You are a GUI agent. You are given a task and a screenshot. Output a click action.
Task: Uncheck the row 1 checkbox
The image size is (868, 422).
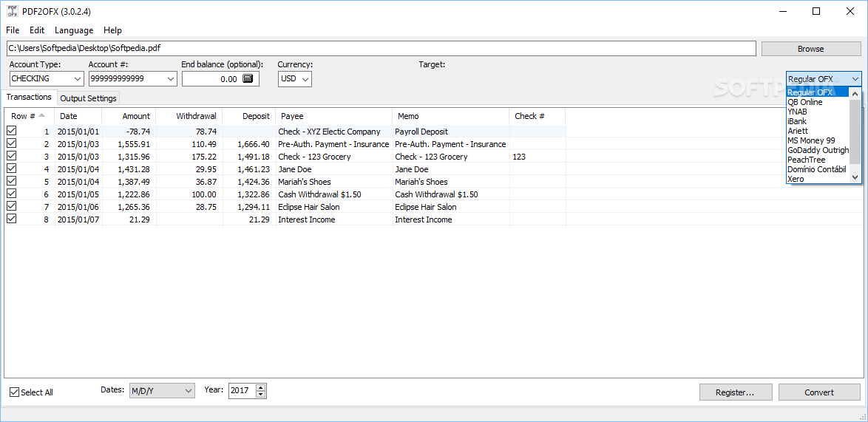[11, 131]
